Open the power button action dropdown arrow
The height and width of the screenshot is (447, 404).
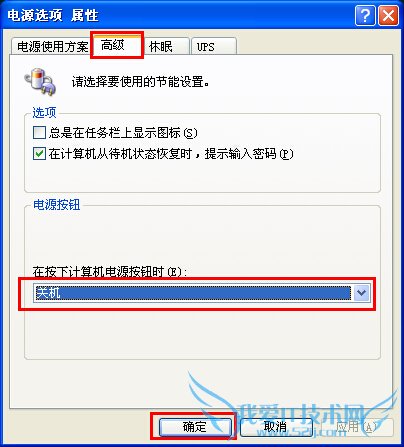pyautogui.click(x=361, y=293)
